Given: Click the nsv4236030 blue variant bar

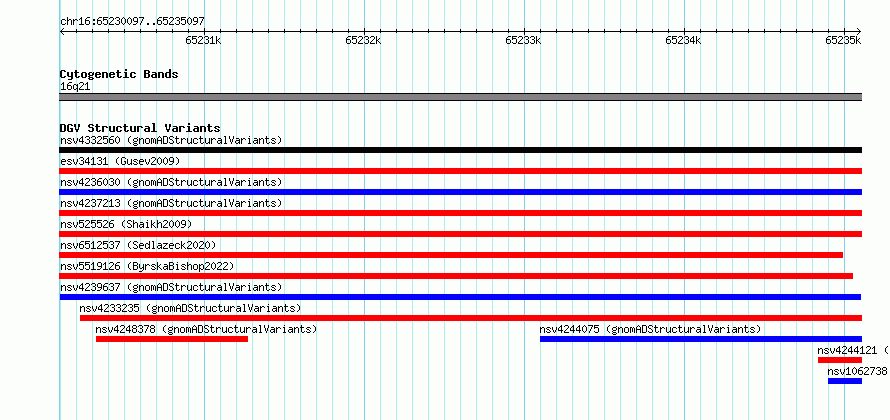Looking at the screenshot, I should click(460, 192).
